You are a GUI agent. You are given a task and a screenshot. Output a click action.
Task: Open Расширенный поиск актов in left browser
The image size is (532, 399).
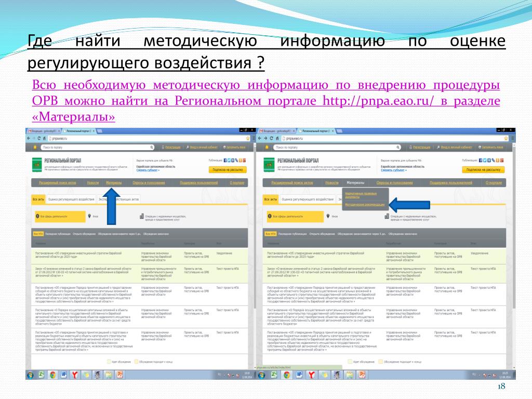pyautogui.click(x=57, y=182)
